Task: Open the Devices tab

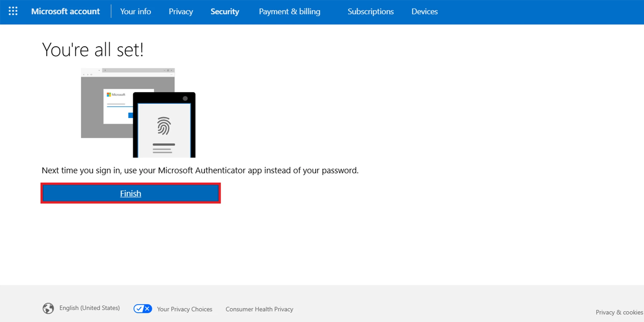Action: click(425, 11)
